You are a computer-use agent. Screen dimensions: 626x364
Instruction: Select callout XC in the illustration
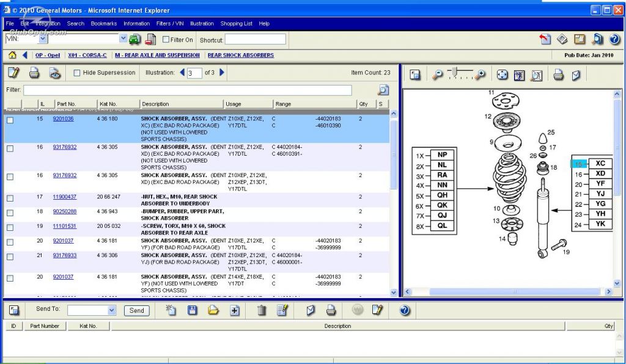pos(600,164)
